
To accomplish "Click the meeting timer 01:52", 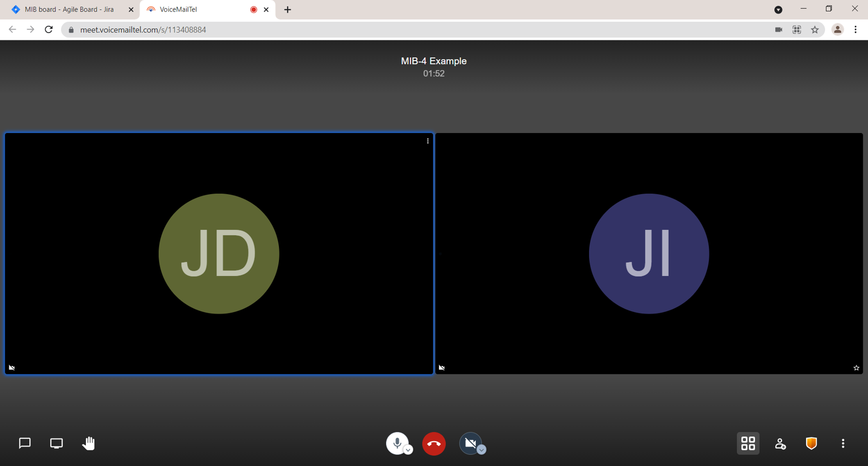I will (434, 74).
